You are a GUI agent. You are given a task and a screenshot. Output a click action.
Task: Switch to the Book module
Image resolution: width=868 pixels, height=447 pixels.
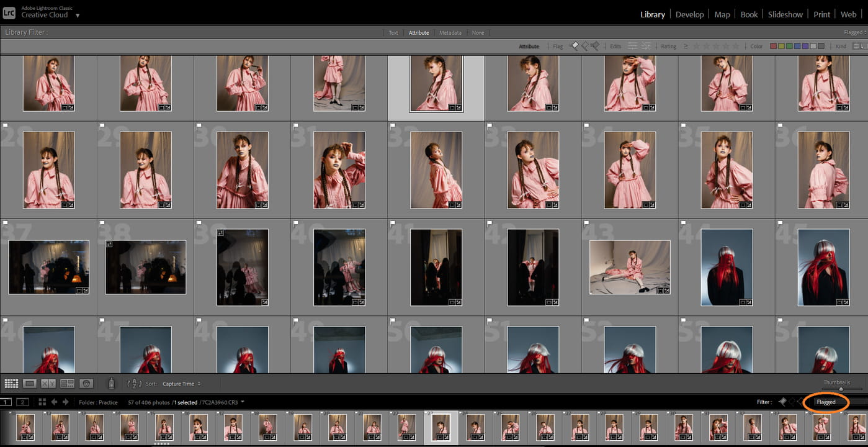[x=749, y=14]
